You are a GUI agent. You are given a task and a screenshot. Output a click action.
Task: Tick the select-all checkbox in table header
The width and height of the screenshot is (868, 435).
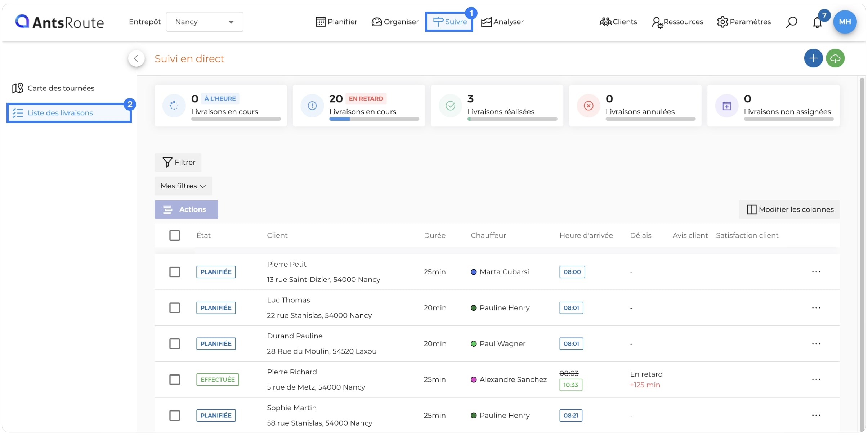click(175, 235)
